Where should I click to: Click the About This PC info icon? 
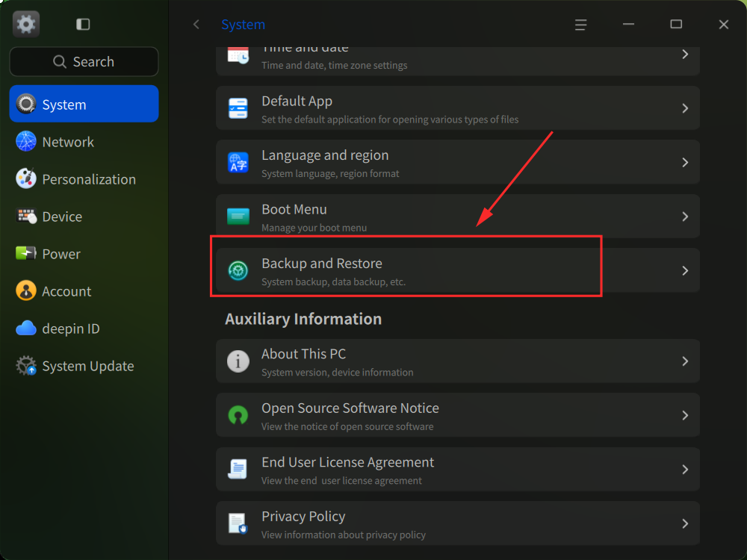pyautogui.click(x=238, y=361)
